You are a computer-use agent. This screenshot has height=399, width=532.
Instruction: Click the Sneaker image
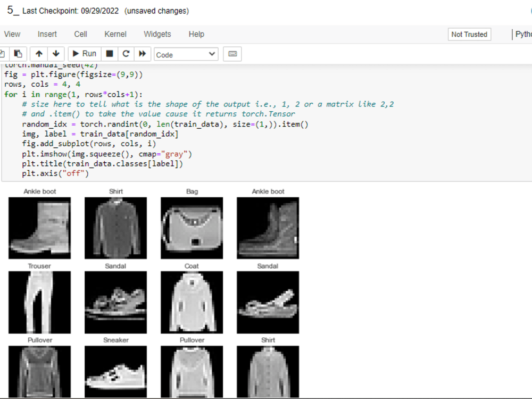(x=115, y=372)
